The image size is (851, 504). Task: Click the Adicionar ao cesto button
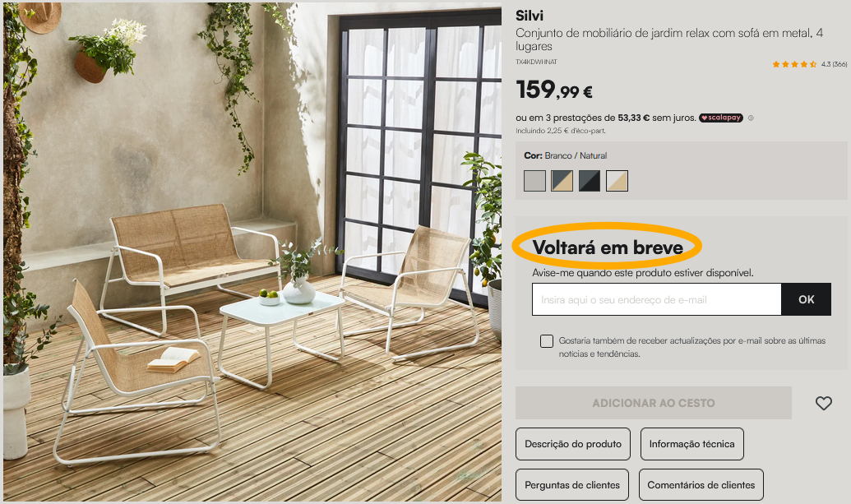[x=654, y=403]
